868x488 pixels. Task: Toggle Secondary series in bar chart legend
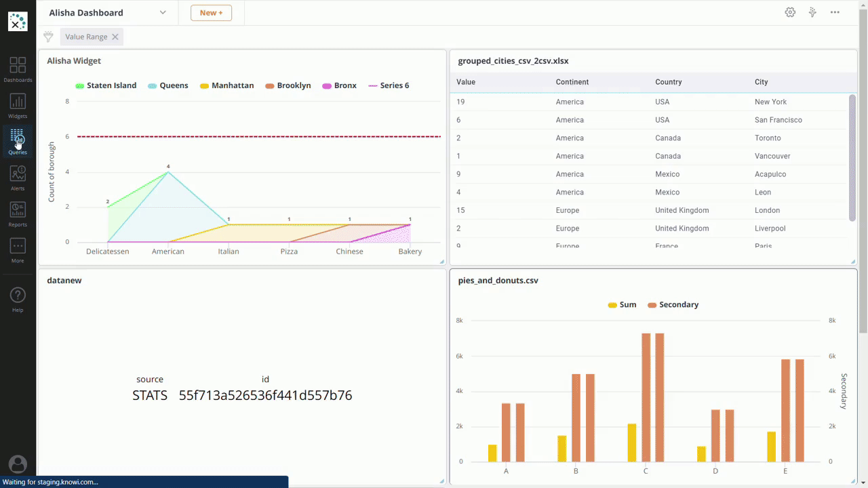tap(673, 305)
